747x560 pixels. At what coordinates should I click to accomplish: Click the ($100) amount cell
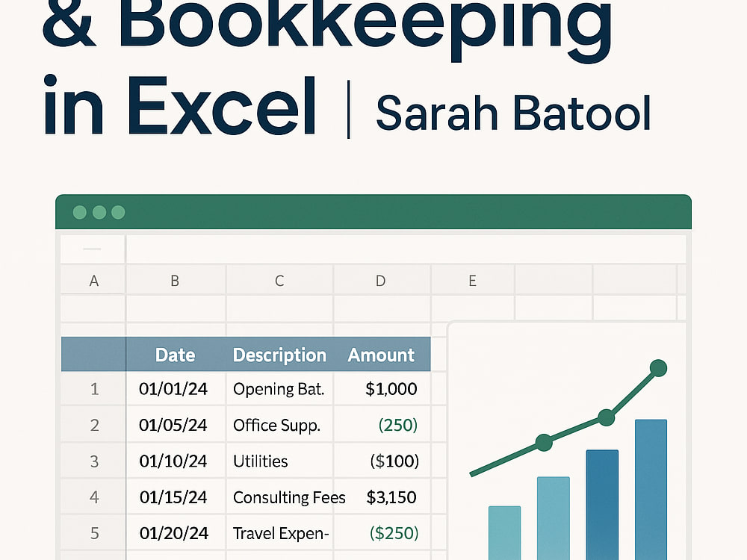coord(382,461)
